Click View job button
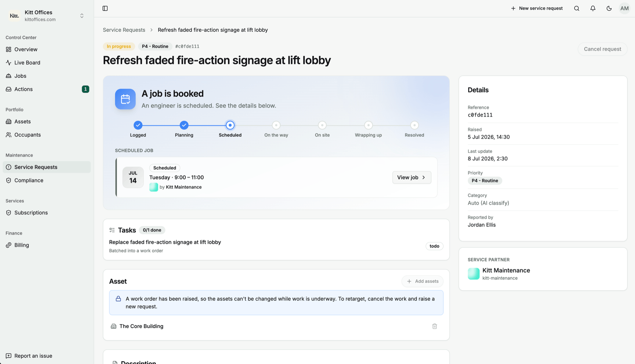The image size is (635, 364). (x=412, y=177)
